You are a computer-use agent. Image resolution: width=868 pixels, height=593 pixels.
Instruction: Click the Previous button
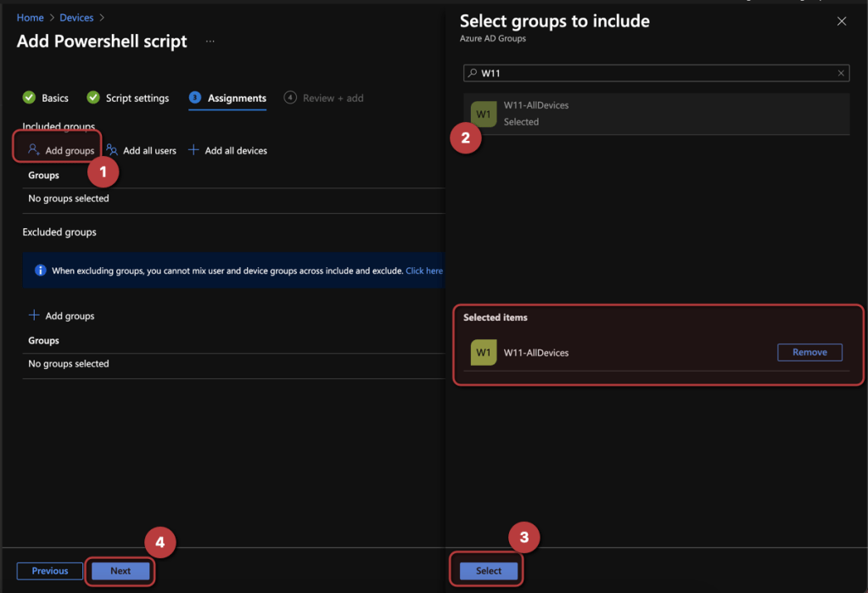point(50,571)
